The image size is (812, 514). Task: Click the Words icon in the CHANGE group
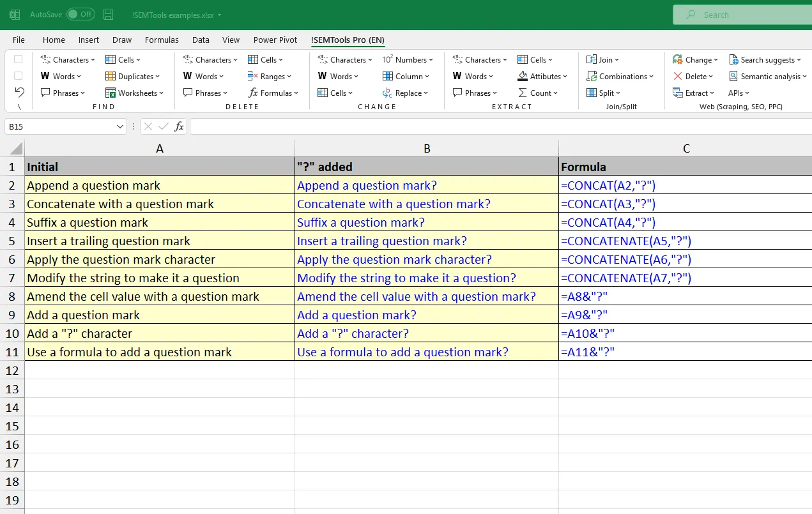pos(323,76)
